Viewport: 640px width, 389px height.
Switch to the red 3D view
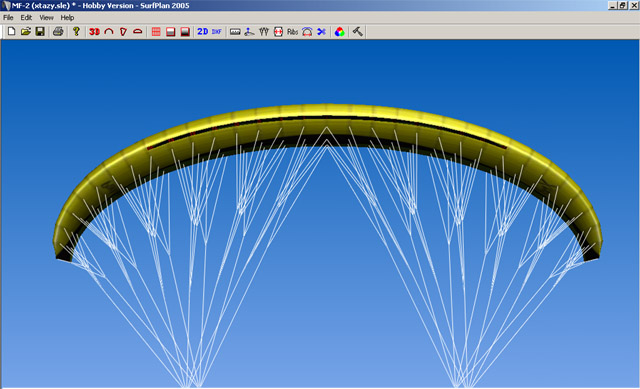pyautogui.click(x=94, y=31)
